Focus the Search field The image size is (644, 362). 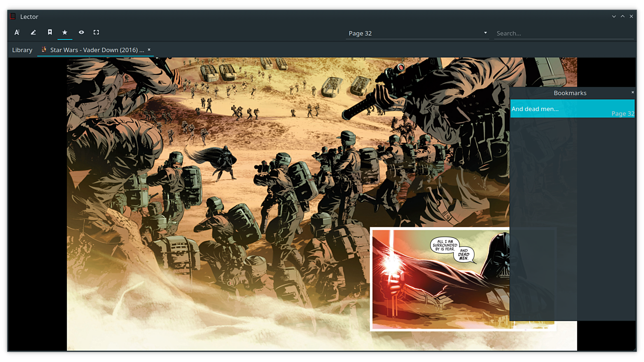[x=563, y=33]
